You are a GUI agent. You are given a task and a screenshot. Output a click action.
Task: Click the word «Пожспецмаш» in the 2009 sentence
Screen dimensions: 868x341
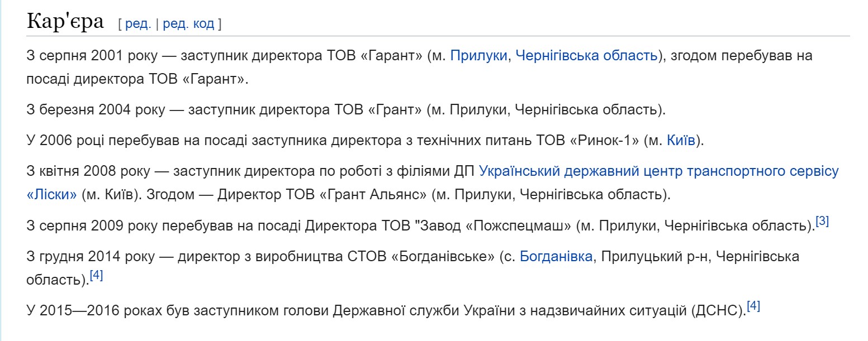519,226
